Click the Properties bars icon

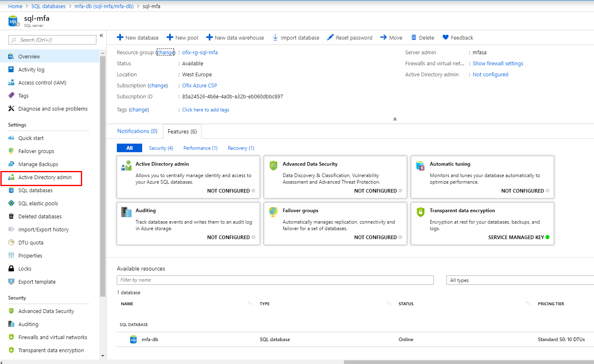[x=11, y=255]
